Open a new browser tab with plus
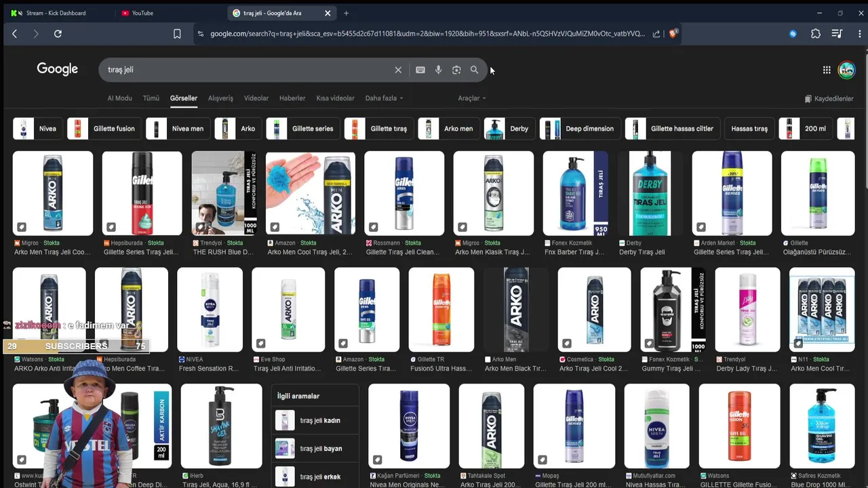 tap(346, 13)
